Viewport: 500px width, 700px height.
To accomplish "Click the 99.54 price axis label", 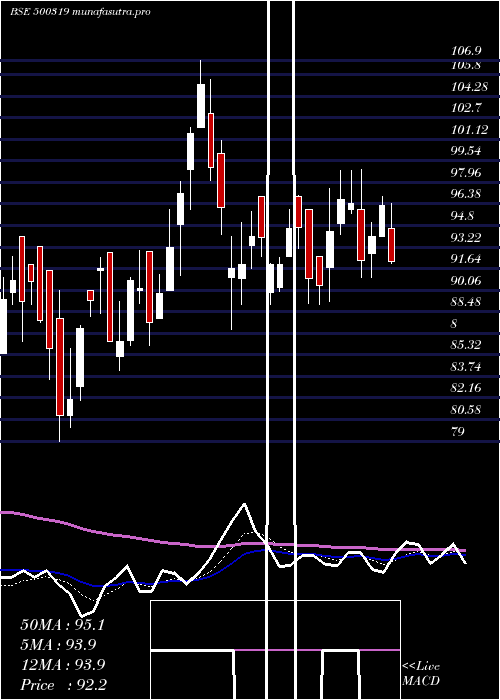I will 466,151.
